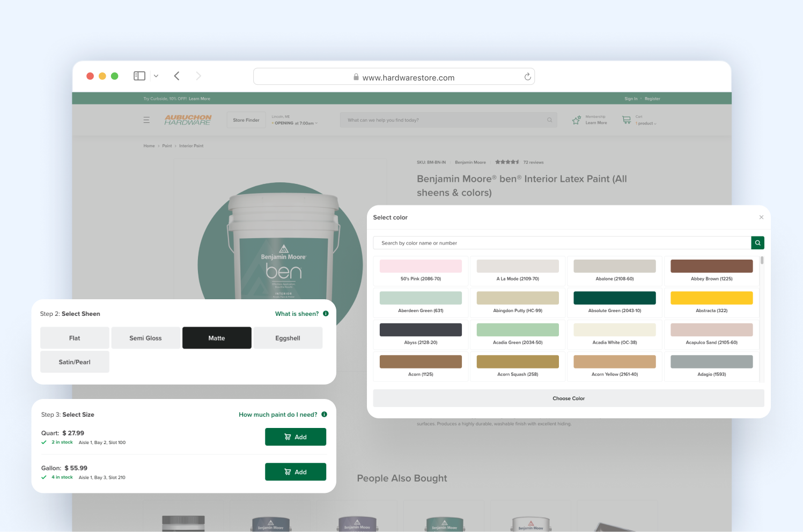Switch sheen selection to Satin/Pearl

click(75, 361)
